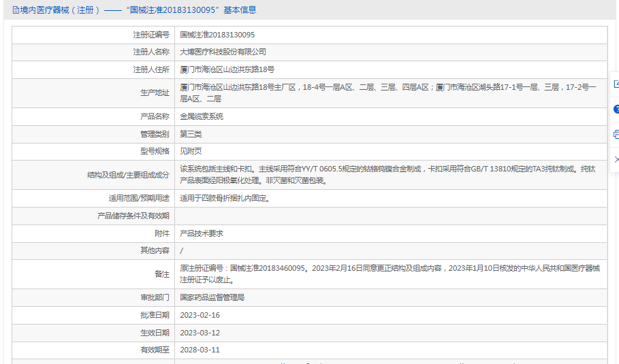This screenshot has height=364, width=619.
Task: Click the 审批部门 row label
Action: 155,297
